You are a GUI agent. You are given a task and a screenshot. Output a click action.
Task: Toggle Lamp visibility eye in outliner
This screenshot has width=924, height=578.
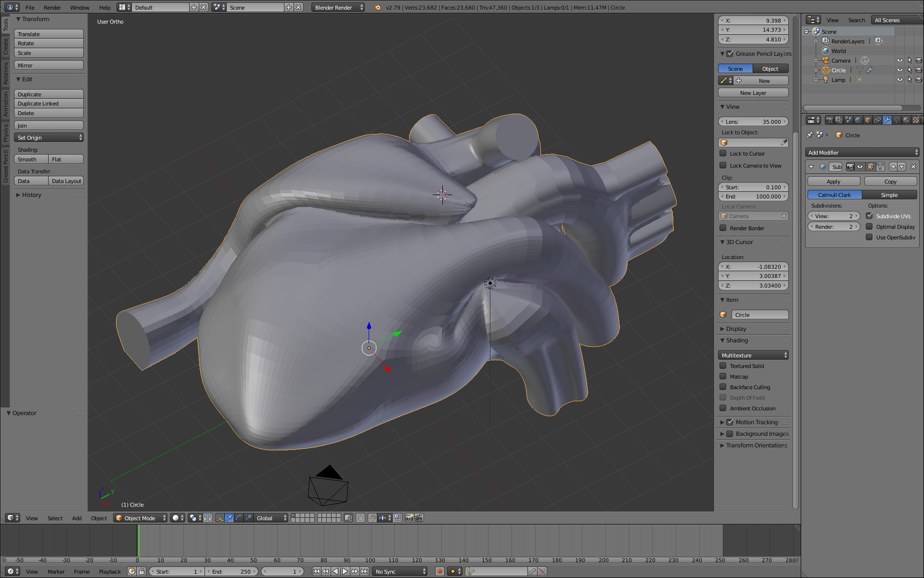899,79
